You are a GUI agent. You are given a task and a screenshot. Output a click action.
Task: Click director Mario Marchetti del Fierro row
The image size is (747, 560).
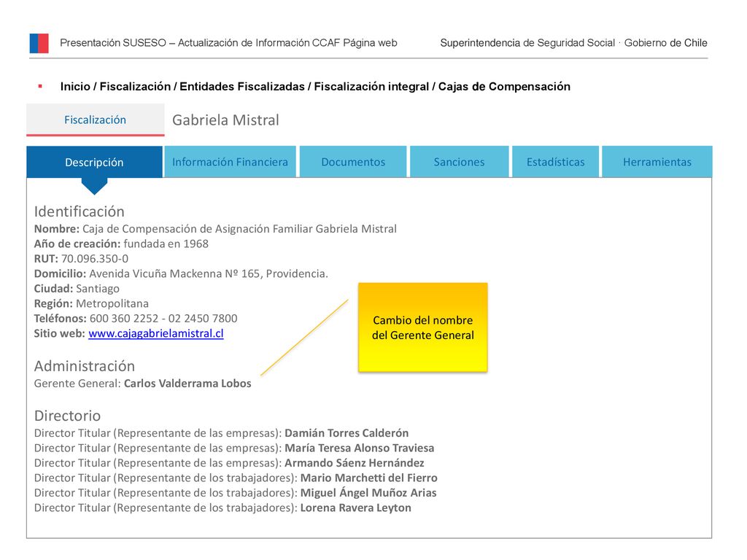point(236,478)
